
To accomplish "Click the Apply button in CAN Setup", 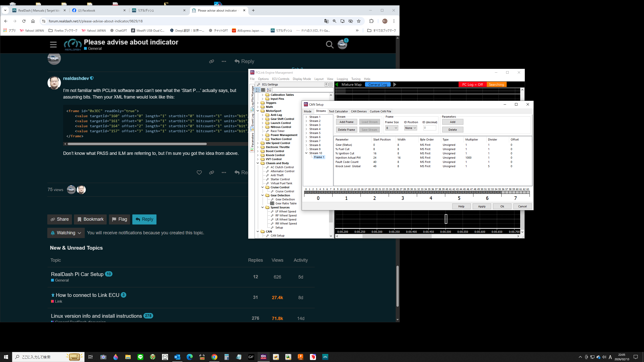I will pos(481,206).
